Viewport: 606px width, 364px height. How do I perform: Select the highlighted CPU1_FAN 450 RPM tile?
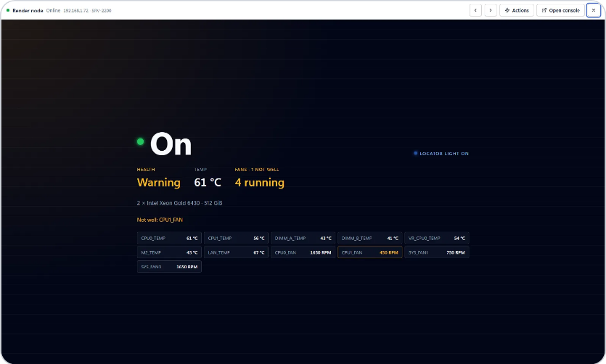(370, 252)
